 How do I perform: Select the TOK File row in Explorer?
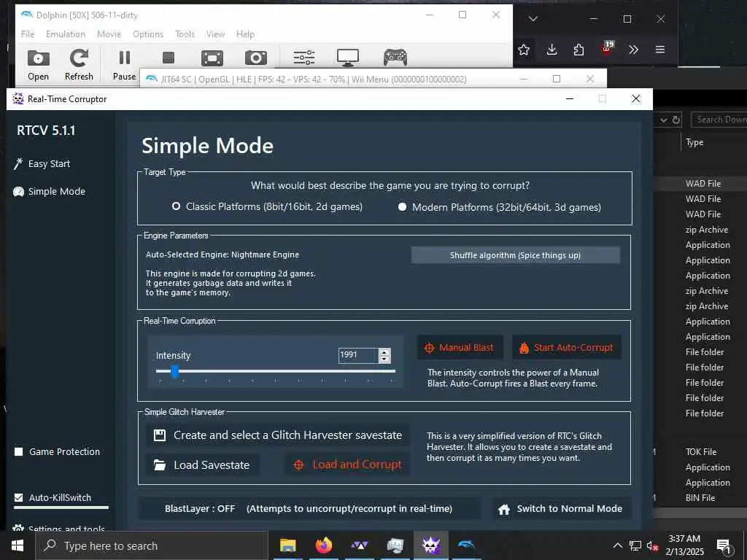(x=700, y=452)
